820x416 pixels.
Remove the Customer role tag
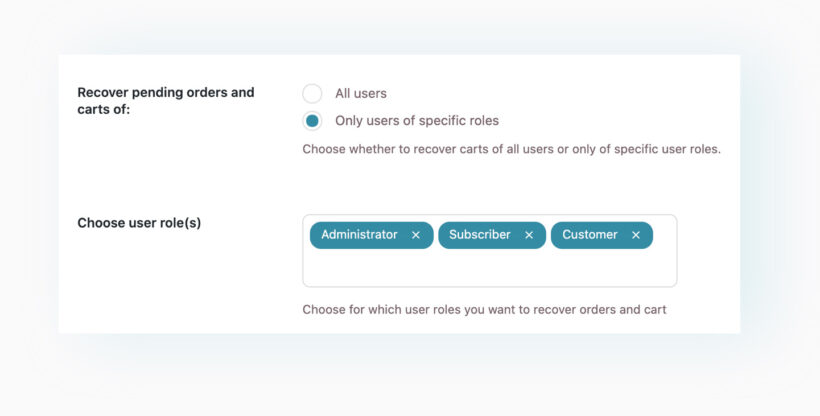pos(636,235)
